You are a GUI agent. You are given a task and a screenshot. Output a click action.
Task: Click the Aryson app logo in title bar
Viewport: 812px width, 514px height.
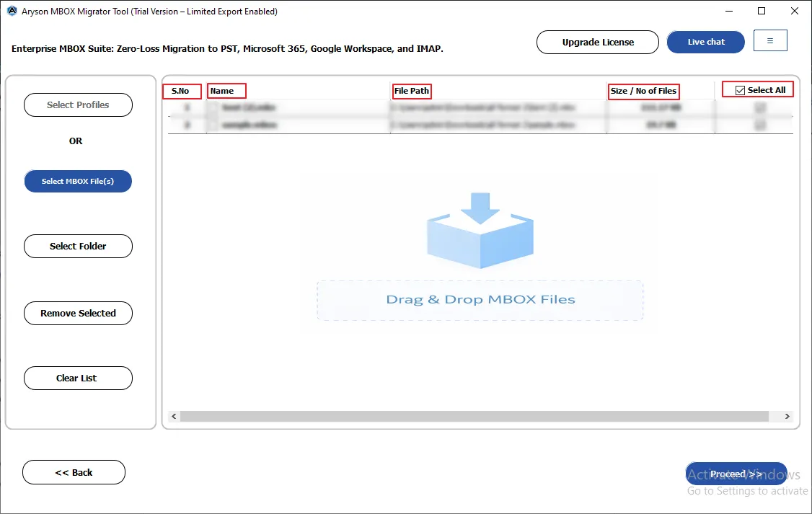click(12, 11)
